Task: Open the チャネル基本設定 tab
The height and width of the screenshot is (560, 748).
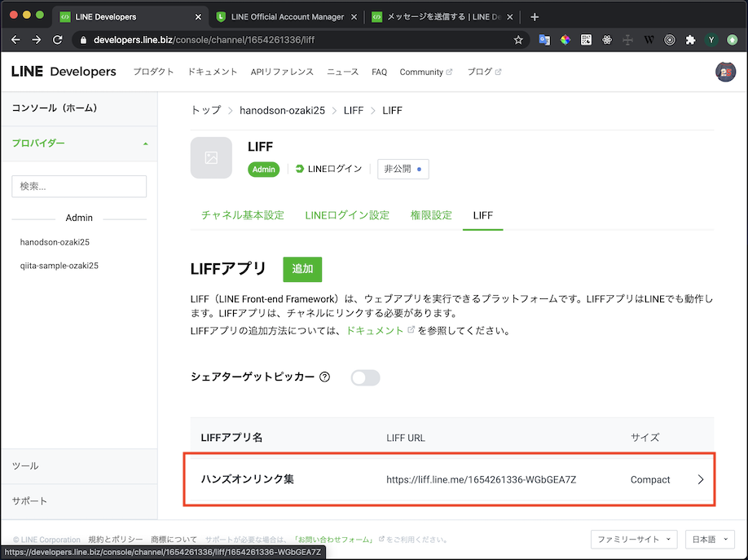Action: [x=243, y=215]
